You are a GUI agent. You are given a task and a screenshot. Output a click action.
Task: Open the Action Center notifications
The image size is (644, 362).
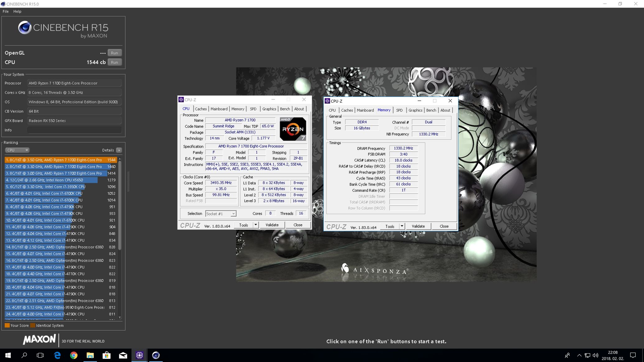point(633,355)
